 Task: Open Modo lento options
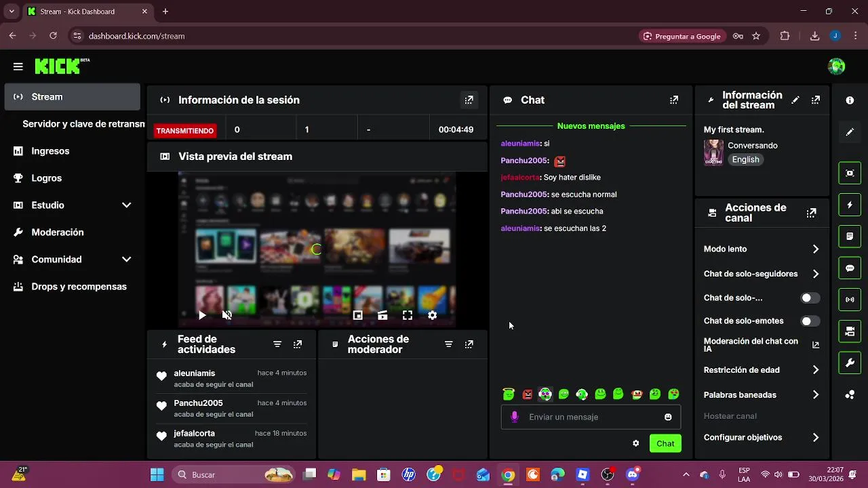pos(762,249)
